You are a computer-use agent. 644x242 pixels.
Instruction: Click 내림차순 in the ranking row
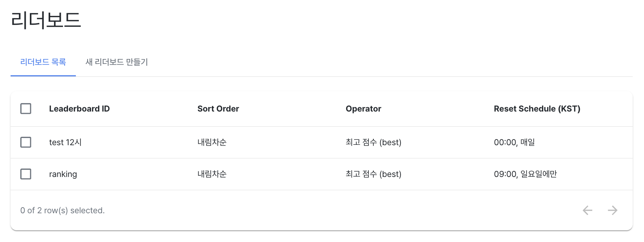[212, 174]
